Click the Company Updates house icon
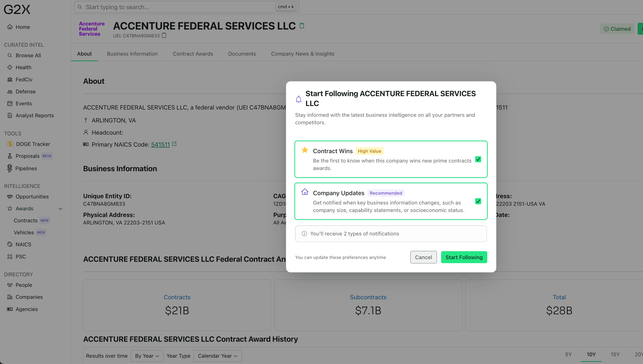The image size is (643, 364). point(305,192)
